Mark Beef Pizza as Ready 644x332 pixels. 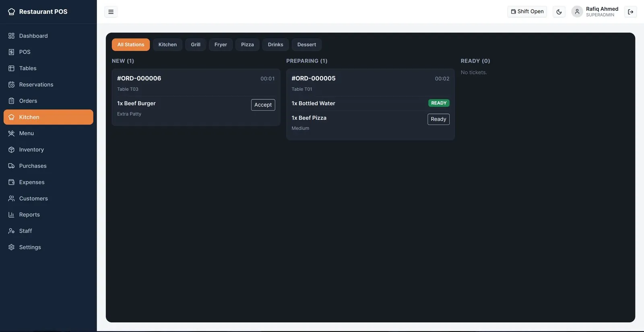(x=438, y=119)
